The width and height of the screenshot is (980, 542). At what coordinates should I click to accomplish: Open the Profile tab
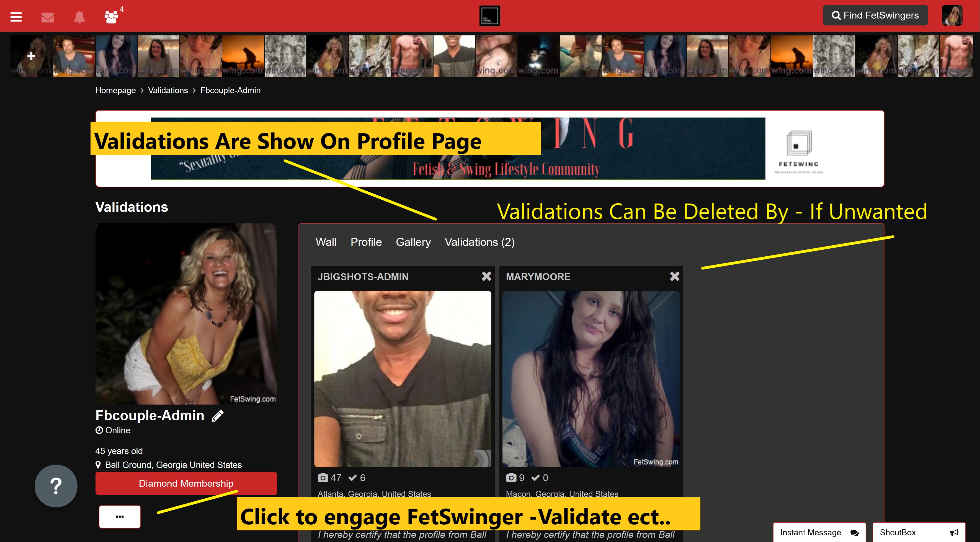point(366,242)
